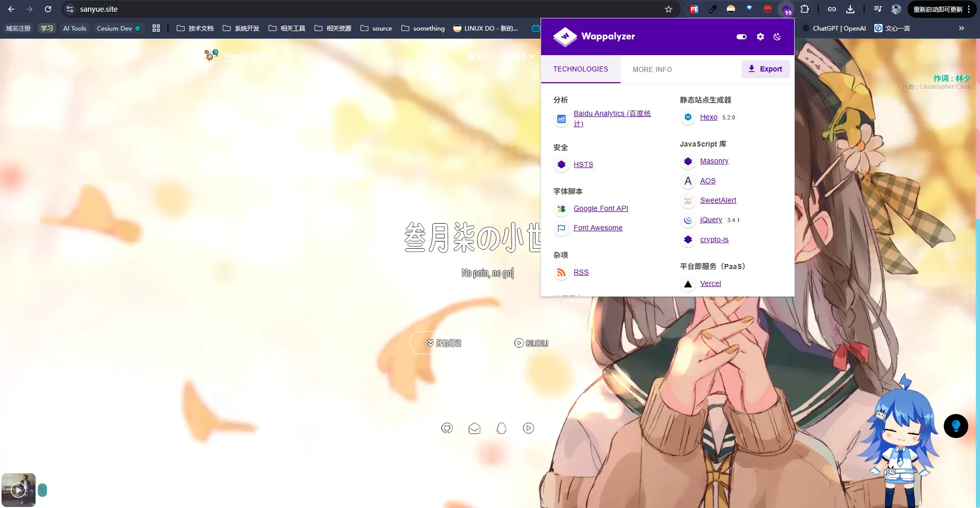Click the Export button in Wappalyzer
Viewport: 980px width, 508px height.
[765, 69]
